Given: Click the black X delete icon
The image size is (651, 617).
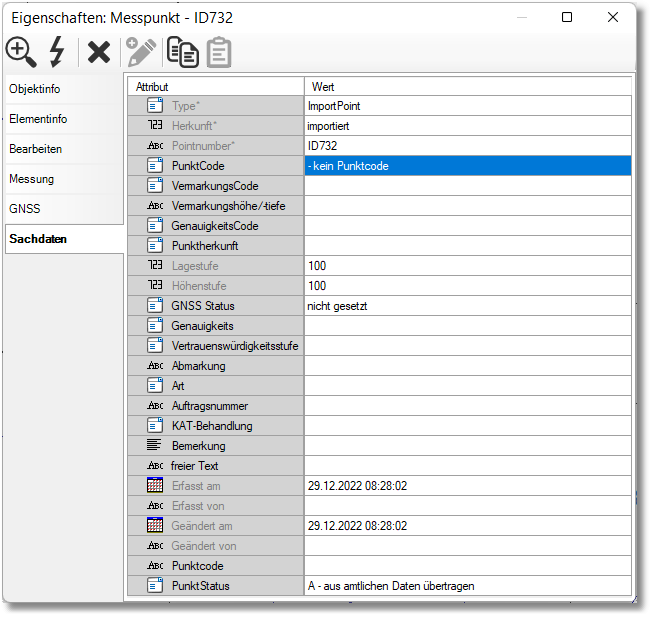Looking at the screenshot, I should click(x=99, y=52).
